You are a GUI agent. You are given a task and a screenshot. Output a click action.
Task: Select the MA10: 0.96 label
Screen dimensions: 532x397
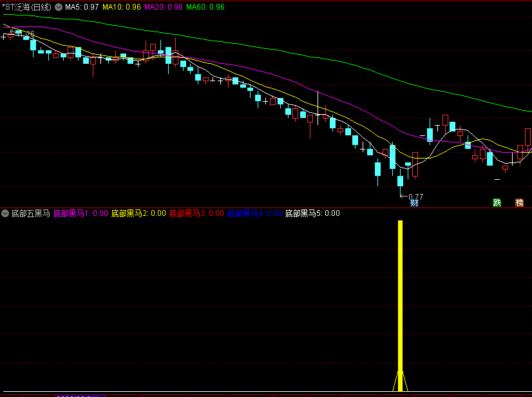tap(122, 7)
